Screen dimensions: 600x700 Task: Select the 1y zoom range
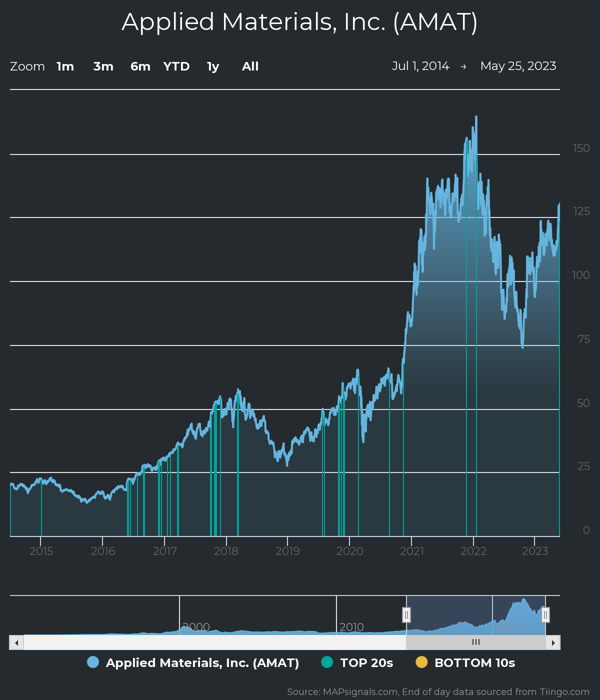click(213, 66)
